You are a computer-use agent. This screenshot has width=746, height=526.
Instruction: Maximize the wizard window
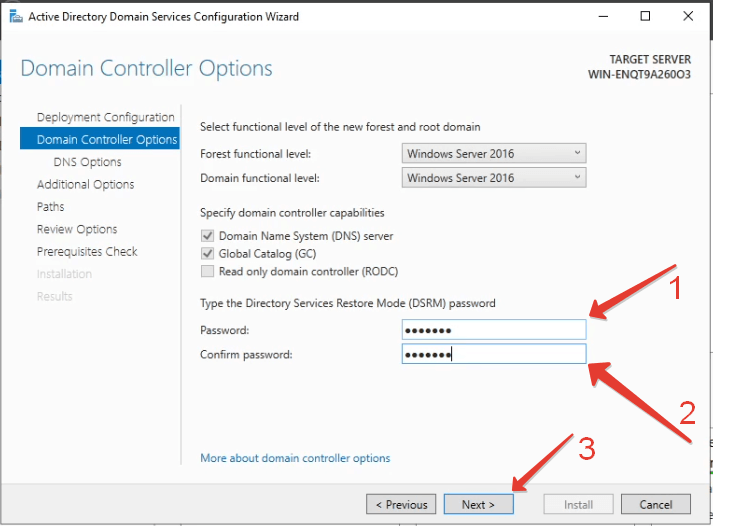point(645,16)
